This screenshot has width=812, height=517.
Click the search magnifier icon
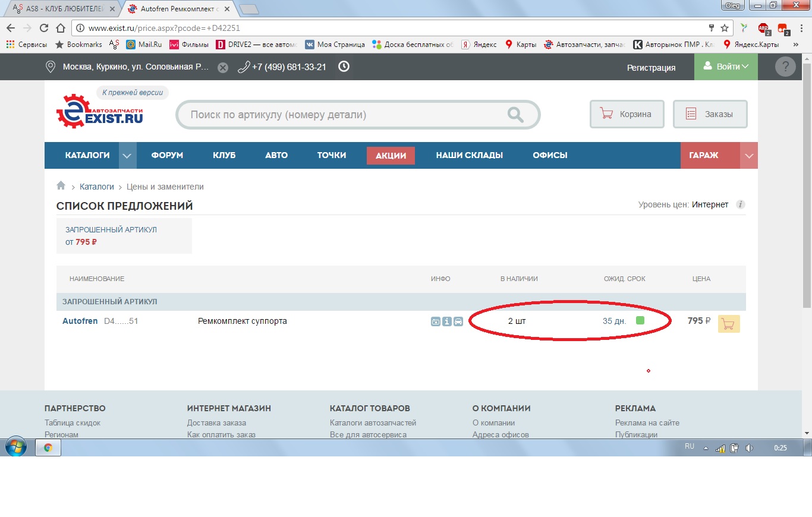tap(515, 115)
